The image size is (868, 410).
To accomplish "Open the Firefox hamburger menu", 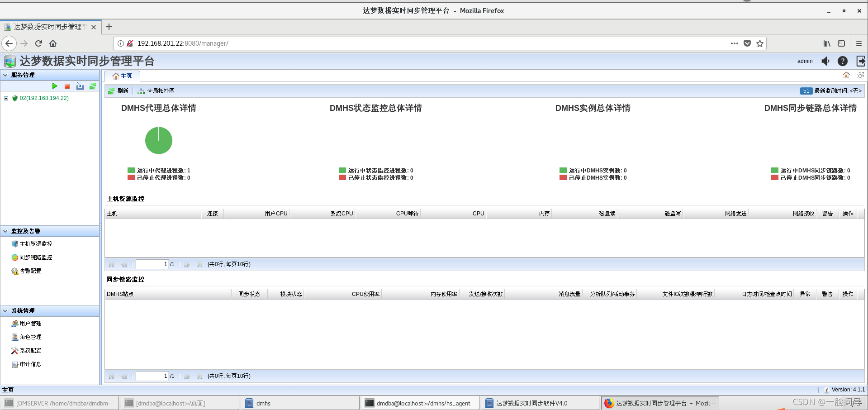I will [859, 43].
